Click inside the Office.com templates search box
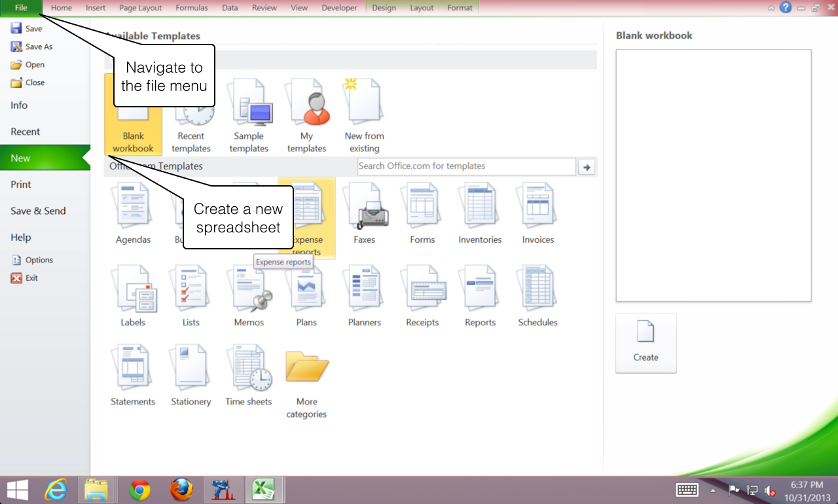 (x=465, y=166)
